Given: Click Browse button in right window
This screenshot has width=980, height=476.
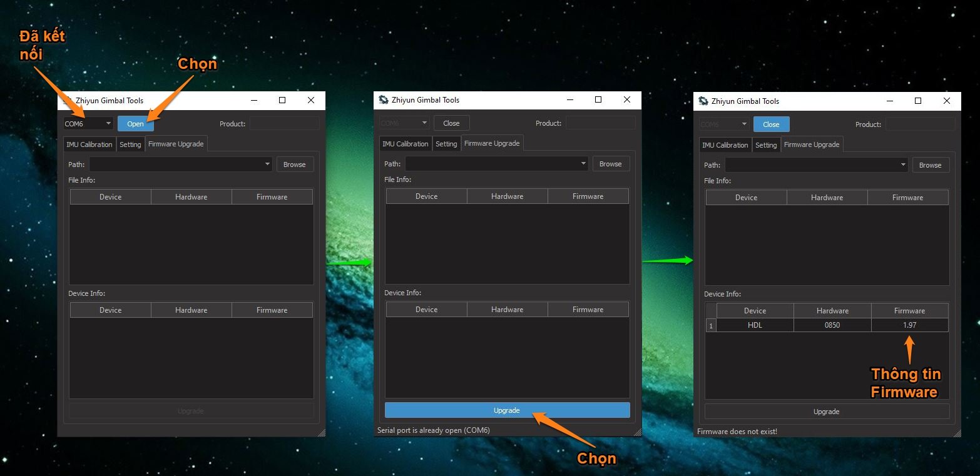Looking at the screenshot, I should (931, 165).
